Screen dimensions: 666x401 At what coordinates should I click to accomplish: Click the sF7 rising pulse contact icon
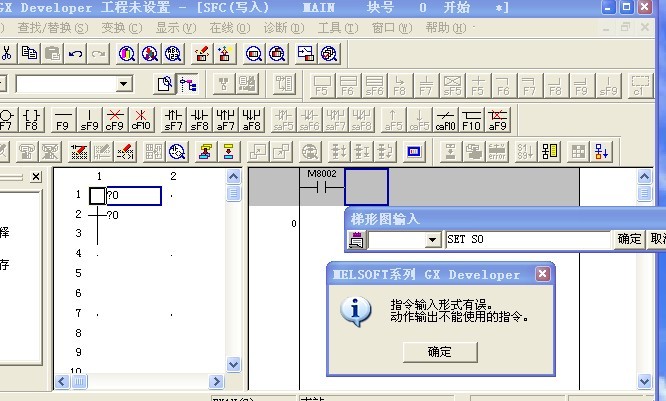click(174, 120)
